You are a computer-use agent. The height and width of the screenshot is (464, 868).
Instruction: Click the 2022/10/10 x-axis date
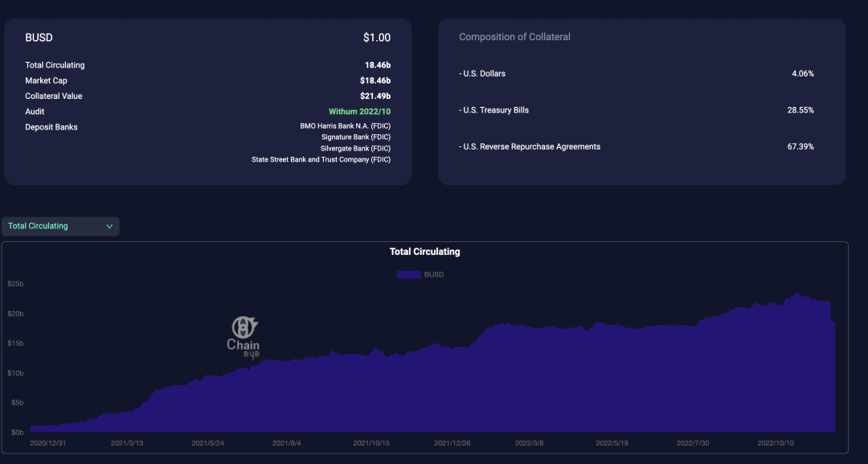click(x=776, y=443)
